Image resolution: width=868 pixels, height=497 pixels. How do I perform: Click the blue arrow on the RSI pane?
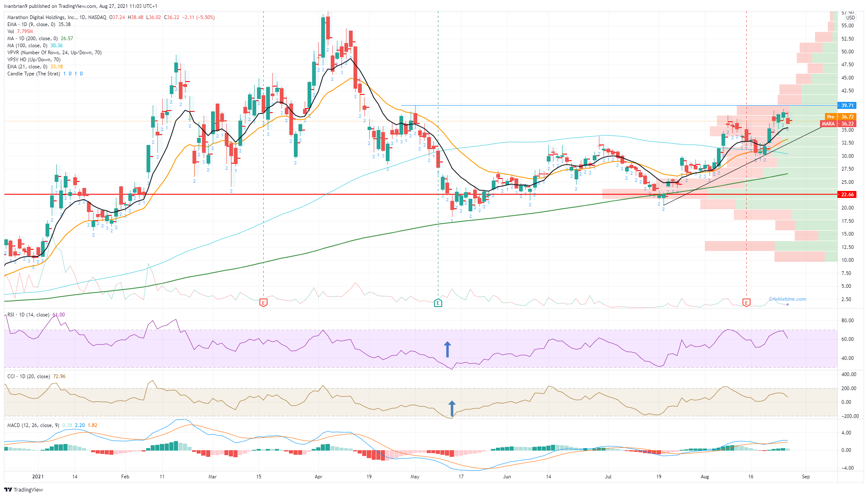point(447,350)
